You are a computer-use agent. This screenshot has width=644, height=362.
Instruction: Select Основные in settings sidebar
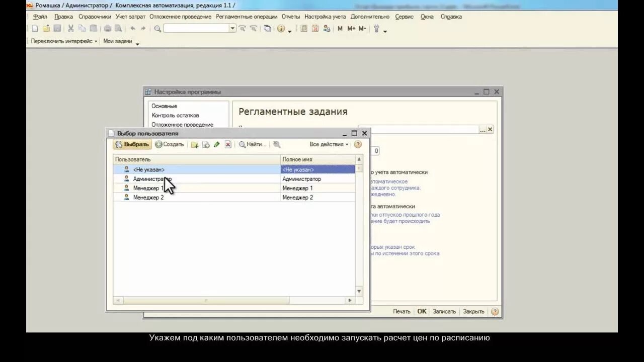[x=165, y=106]
